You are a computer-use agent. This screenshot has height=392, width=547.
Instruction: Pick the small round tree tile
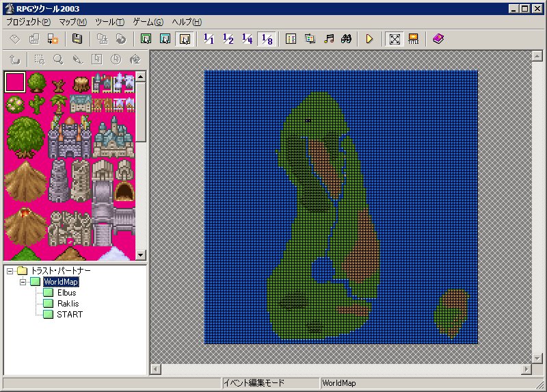tap(37, 82)
